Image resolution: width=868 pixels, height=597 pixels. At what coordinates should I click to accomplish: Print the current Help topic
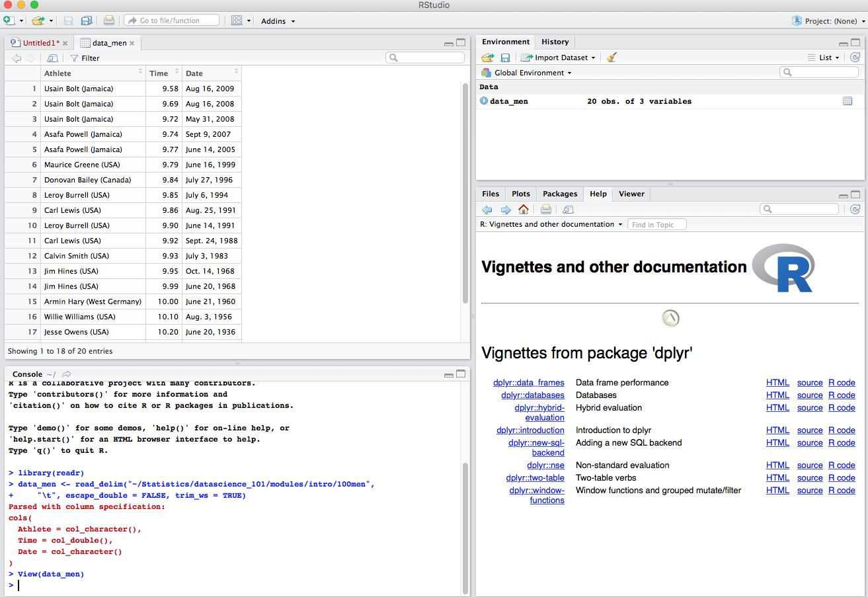546,210
